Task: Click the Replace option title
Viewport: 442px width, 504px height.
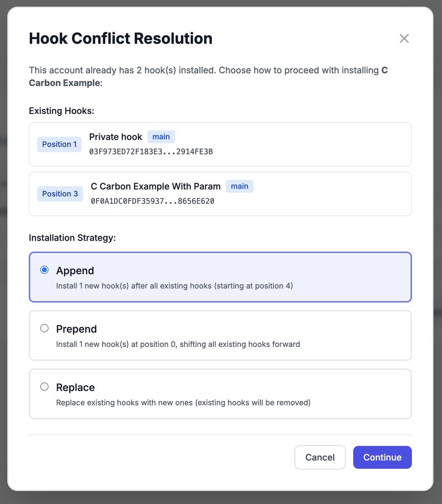Action: (x=76, y=387)
